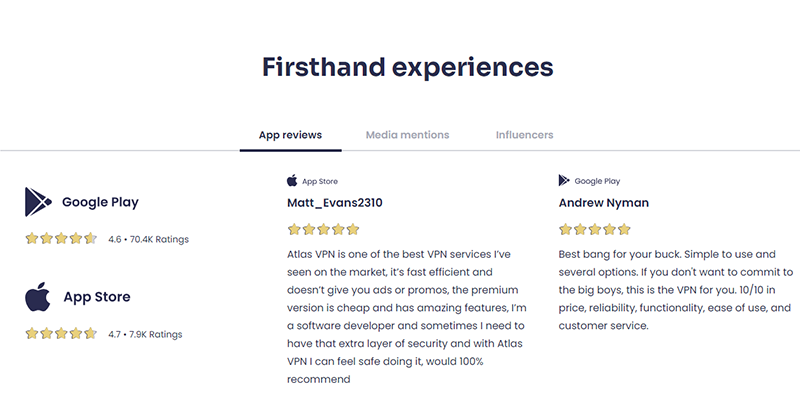Viewport: 800px width, 400px height.
Task: Open the App Store heading link
Action: pos(97,297)
